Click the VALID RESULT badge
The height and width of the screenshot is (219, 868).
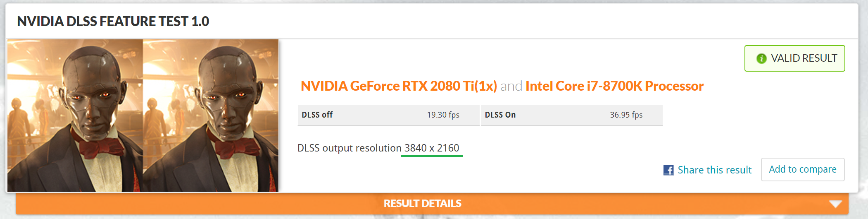pyautogui.click(x=794, y=58)
